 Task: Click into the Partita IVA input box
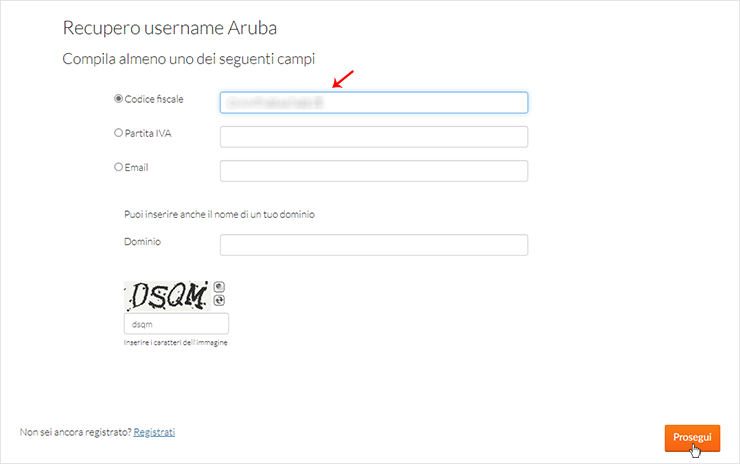coord(374,137)
